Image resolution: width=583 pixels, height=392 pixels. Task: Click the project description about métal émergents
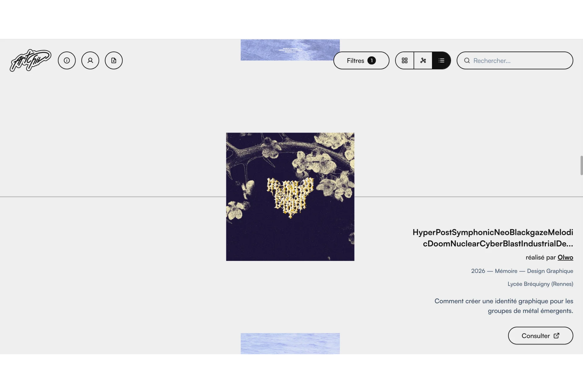(x=504, y=306)
